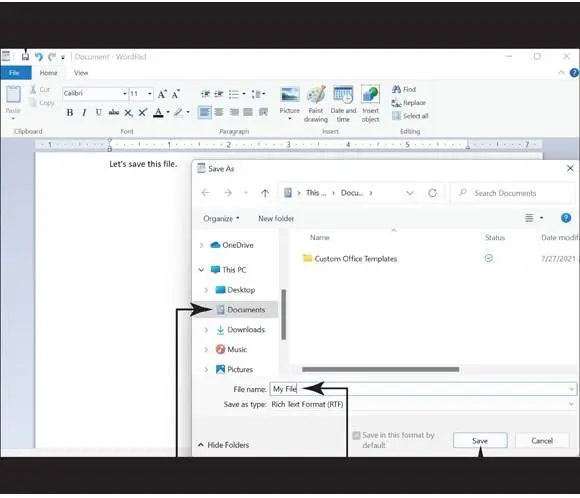Image resolution: width=580 pixels, height=498 pixels.
Task: Expand the OneDrive tree node
Action: 202,245
